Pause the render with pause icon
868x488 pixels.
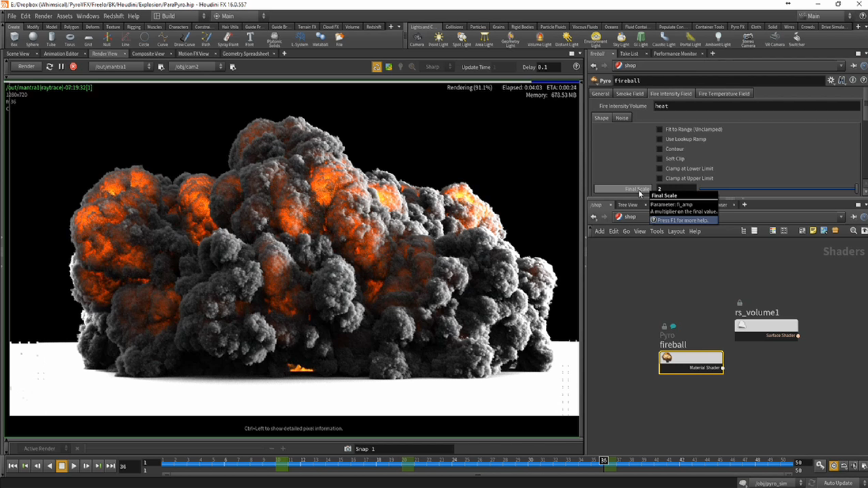click(61, 66)
